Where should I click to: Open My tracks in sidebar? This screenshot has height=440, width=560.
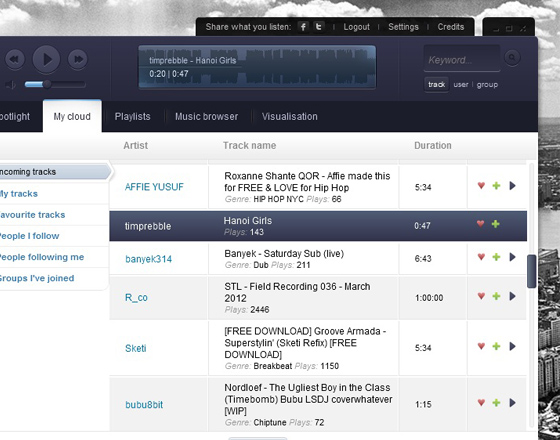[19, 194]
